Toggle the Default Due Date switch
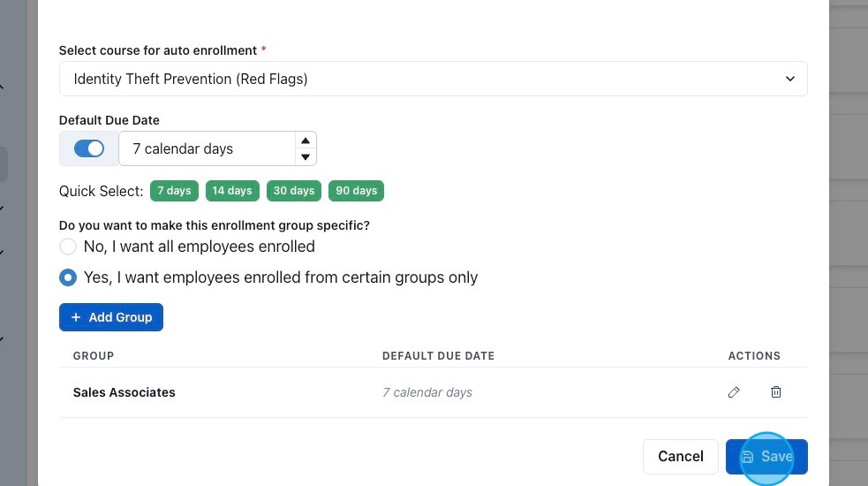The image size is (868, 486). tap(89, 148)
